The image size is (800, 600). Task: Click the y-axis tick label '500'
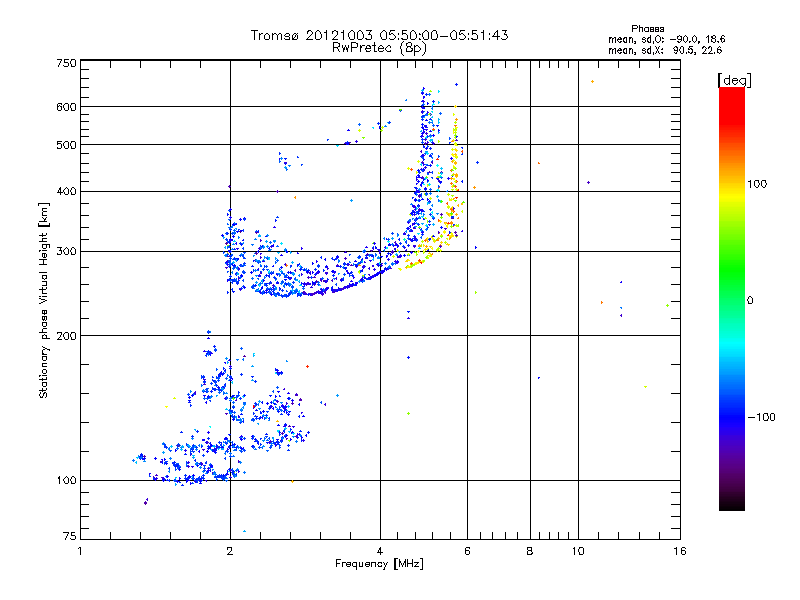[x=66, y=145]
